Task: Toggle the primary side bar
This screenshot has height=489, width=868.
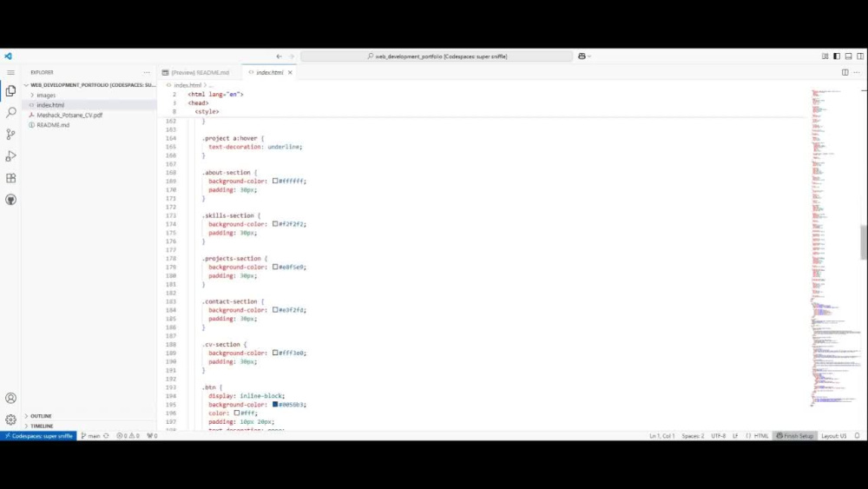Action: [x=837, y=56]
